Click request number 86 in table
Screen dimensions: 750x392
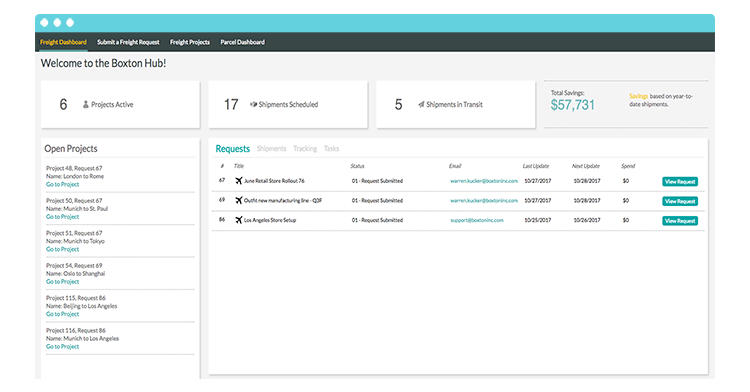tap(222, 219)
